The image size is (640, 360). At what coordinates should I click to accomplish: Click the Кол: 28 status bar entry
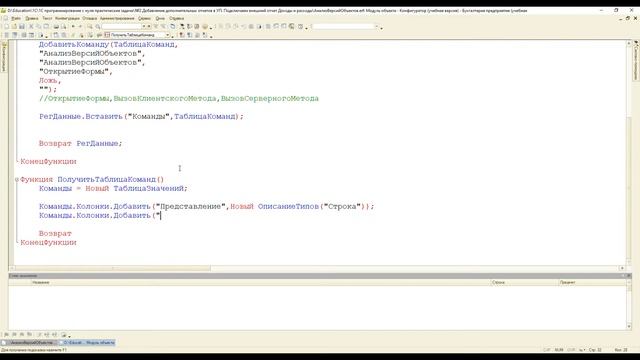[621, 350]
